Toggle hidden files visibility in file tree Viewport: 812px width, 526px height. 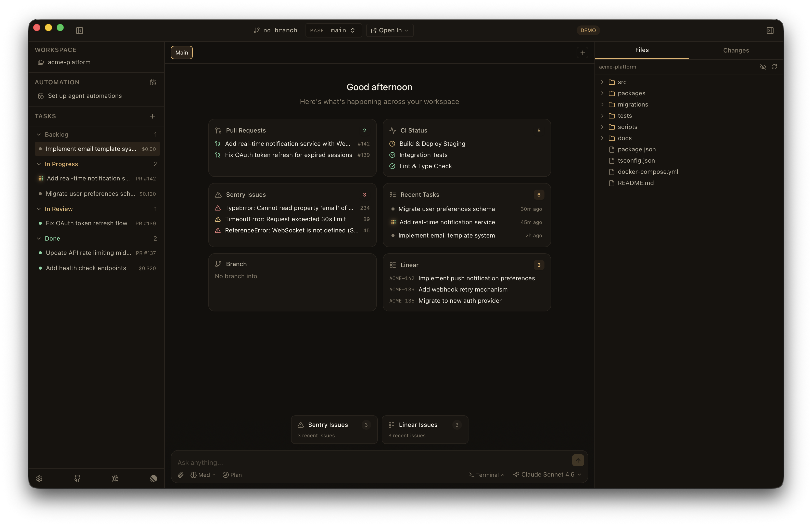click(763, 67)
